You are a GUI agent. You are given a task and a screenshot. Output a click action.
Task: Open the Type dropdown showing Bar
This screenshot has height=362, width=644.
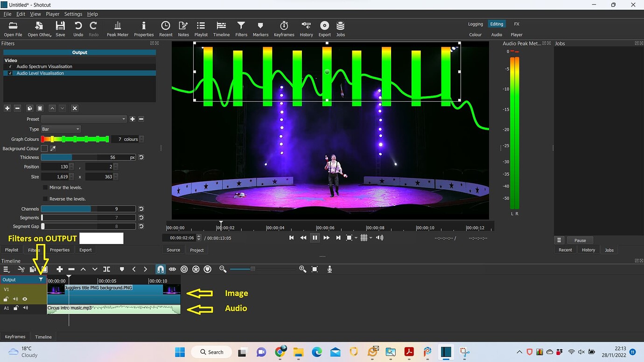pyautogui.click(x=61, y=129)
